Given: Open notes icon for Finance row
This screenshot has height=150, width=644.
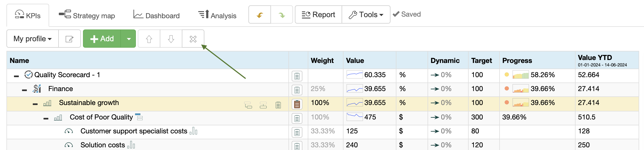Looking at the screenshot, I should tap(297, 90).
